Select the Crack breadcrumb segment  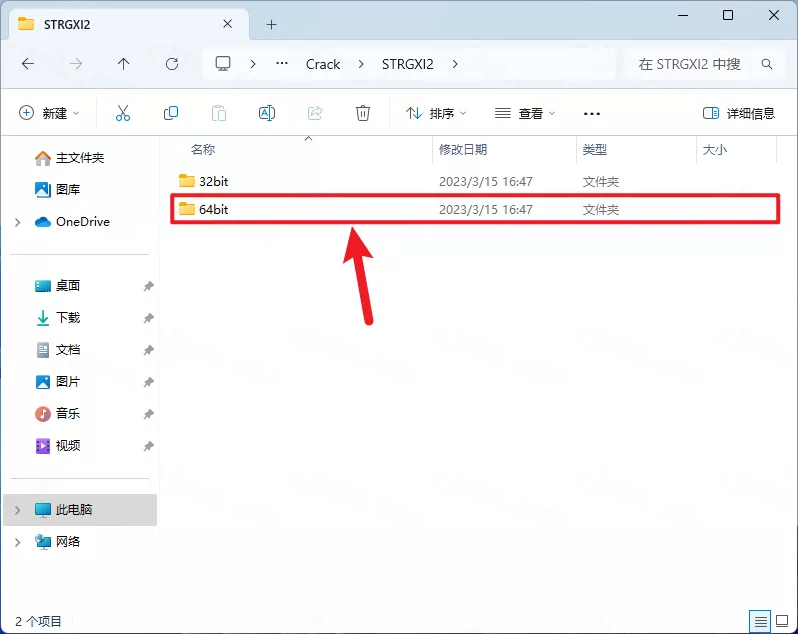click(x=323, y=64)
